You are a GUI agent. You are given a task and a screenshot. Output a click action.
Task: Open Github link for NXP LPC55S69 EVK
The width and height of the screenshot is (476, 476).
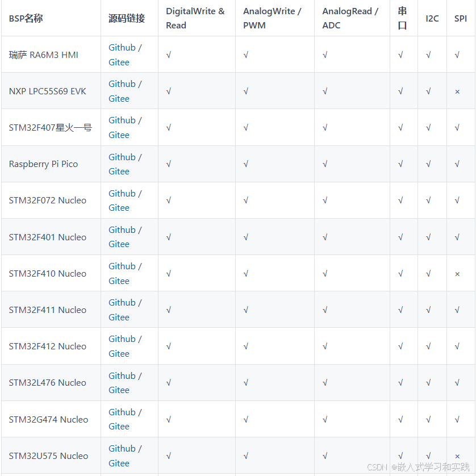pos(122,84)
